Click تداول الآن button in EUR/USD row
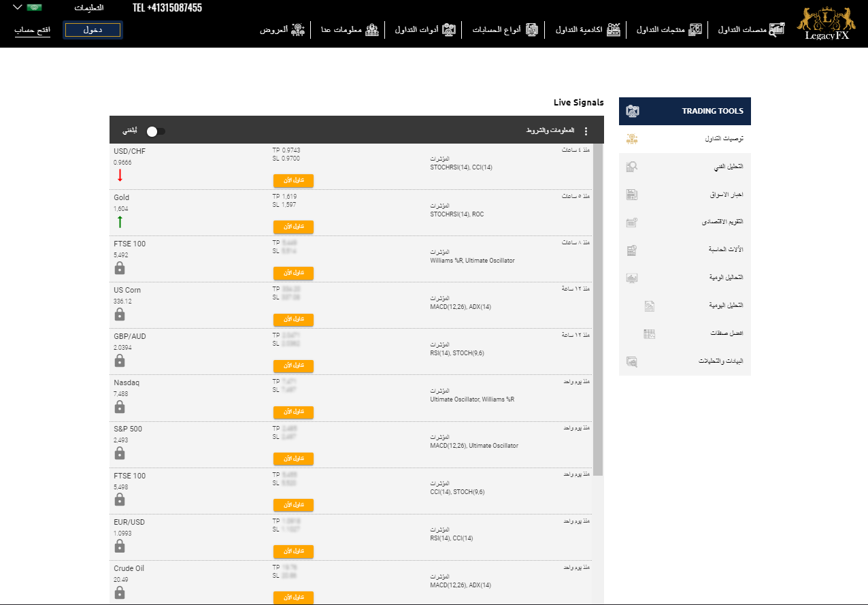868x605 pixels. tap(293, 551)
